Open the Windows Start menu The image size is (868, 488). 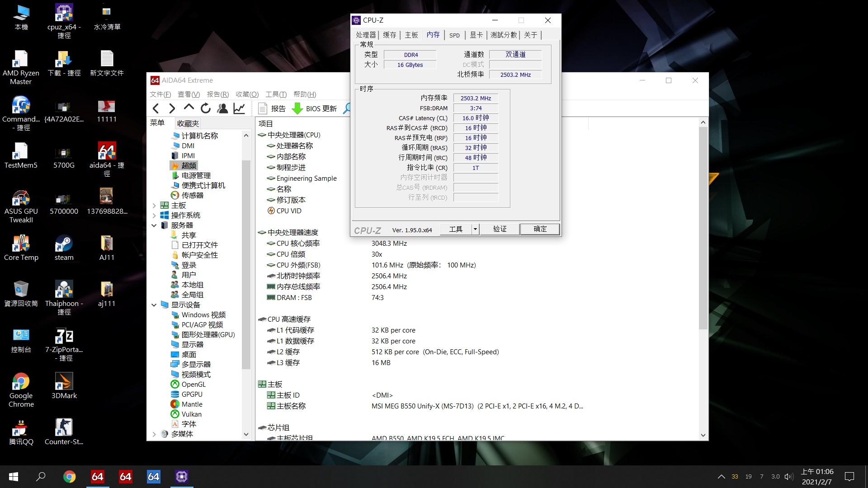14,476
